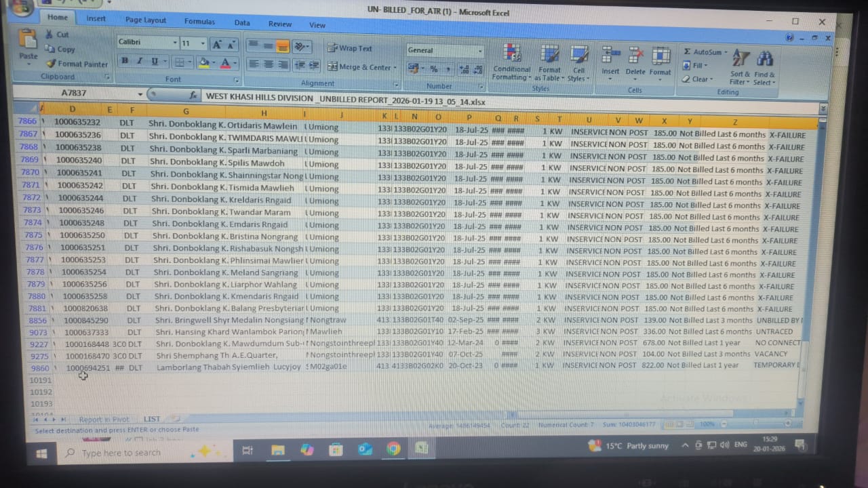Open Outlook from the taskbar
The width and height of the screenshot is (868, 488).
pyautogui.click(x=365, y=449)
